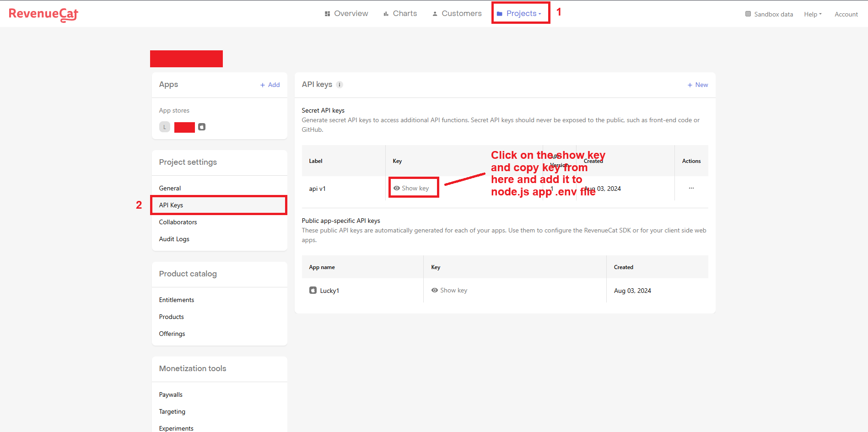Viewport: 868px width, 432px height.
Task: Open the Account menu
Action: click(846, 14)
